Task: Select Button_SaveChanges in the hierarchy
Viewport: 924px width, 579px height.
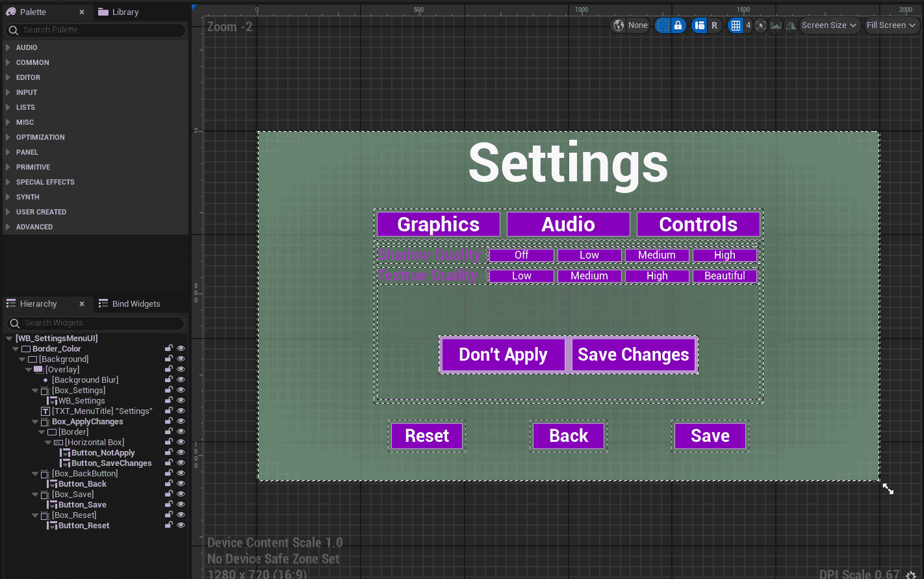Action: click(111, 463)
